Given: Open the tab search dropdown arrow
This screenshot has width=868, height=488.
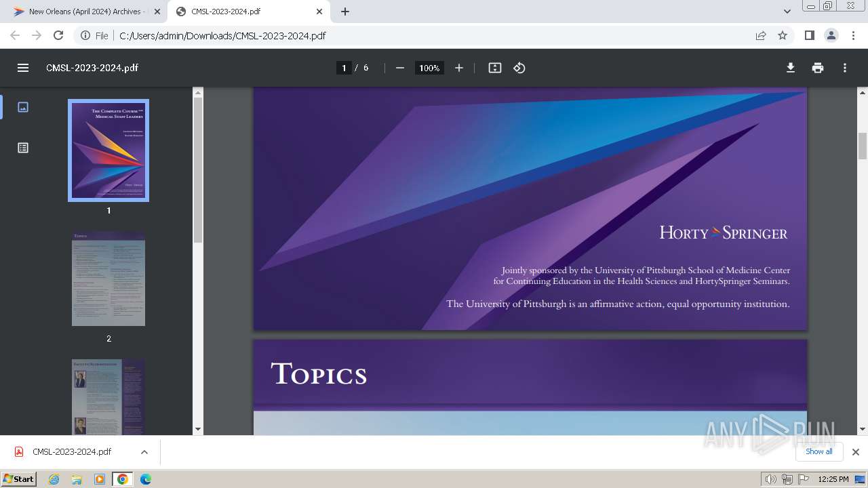Looking at the screenshot, I should 787,12.
